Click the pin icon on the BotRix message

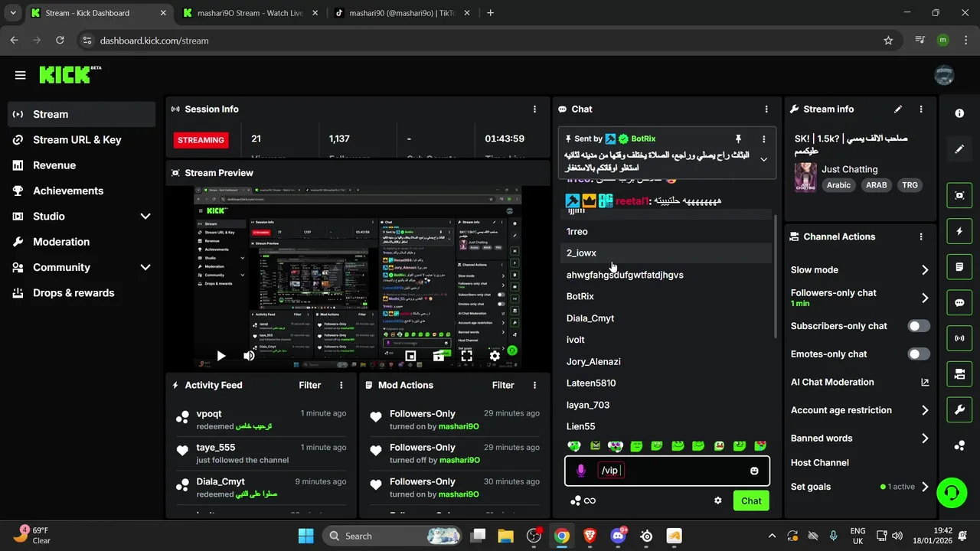[x=738, y=139]
